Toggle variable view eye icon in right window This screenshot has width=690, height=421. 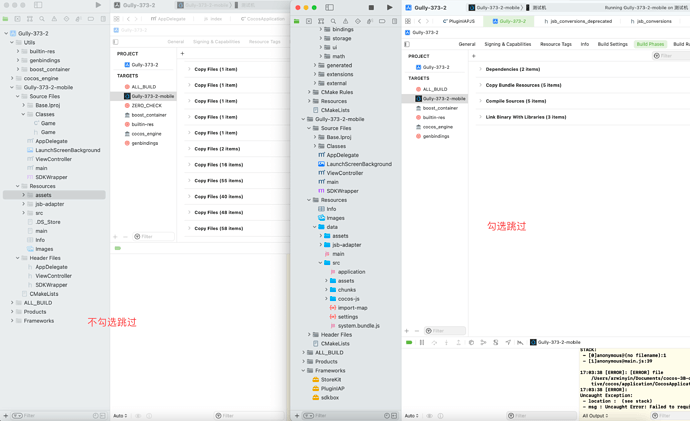429,416
